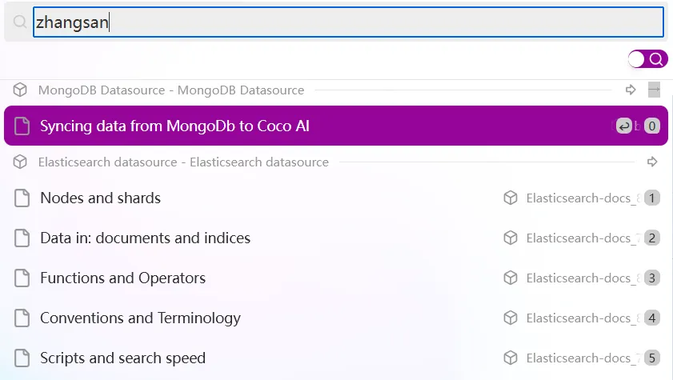This screenshot has height=380, width=673.
Task: Click MongoDB Datasource header label
Action: pyautogui.click(x=171, y=90)
